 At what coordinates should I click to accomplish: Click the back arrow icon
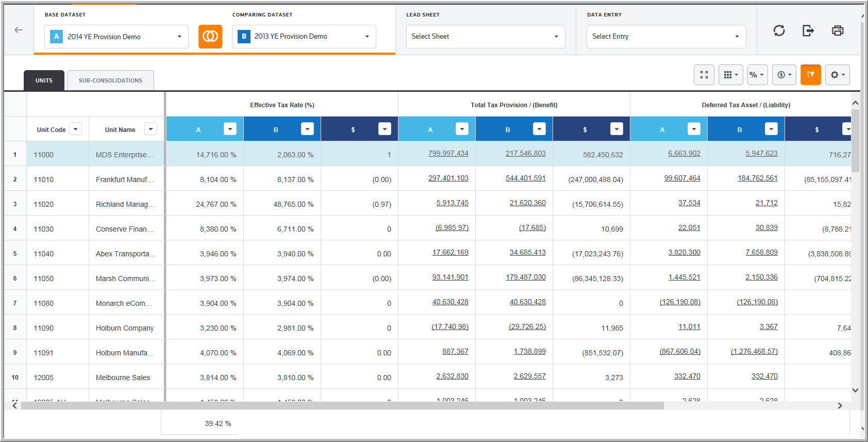coord(19,30)
